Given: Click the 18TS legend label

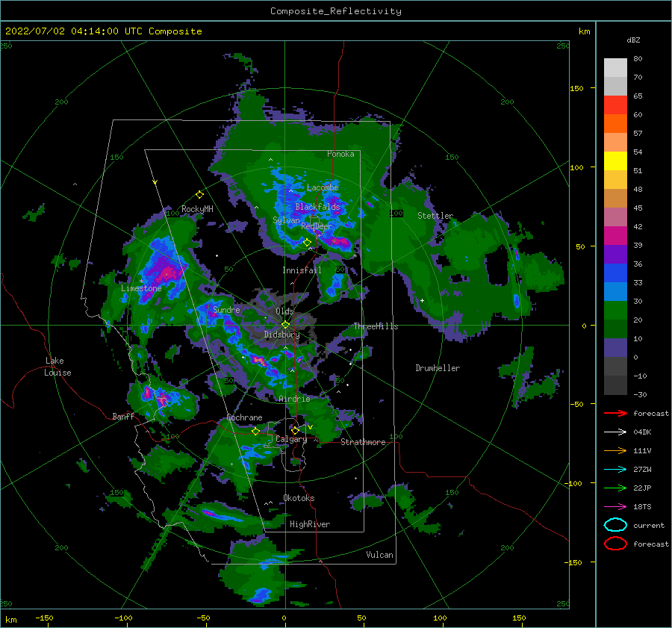Looking at the screenshot, I should click(642, 507).
